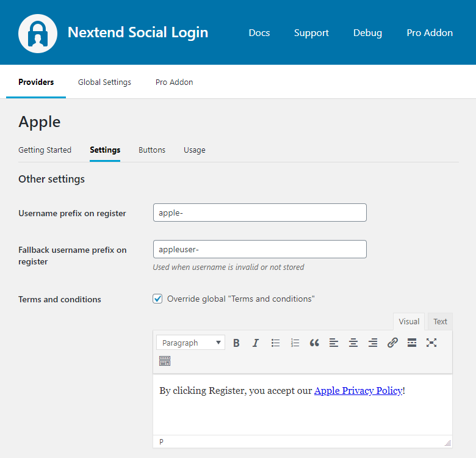
Task: Go to the Buttons sub-tab
Action: point(152,150)
